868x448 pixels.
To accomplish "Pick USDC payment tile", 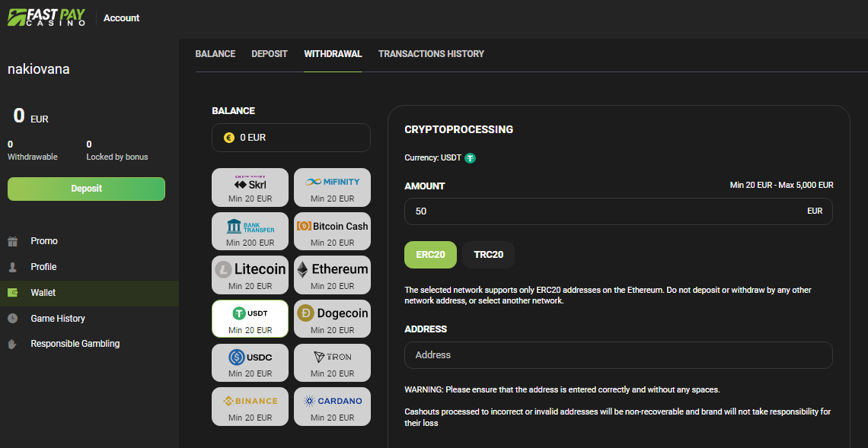I will [x=250, y=362].
